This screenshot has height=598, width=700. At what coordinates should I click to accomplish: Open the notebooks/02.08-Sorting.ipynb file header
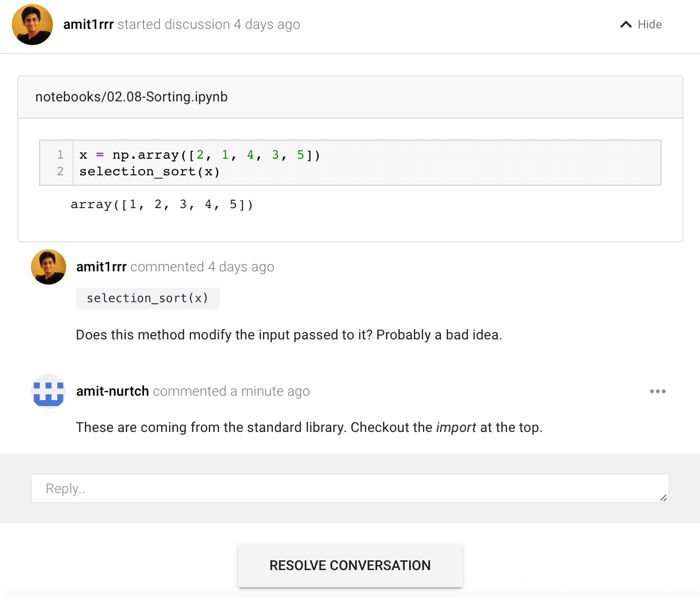point(131,96)
